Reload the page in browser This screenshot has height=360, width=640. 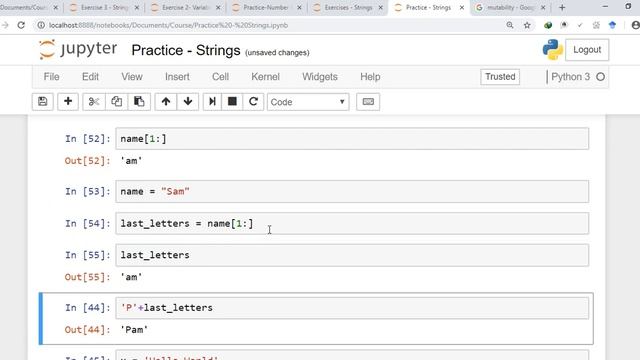[21, 25]
